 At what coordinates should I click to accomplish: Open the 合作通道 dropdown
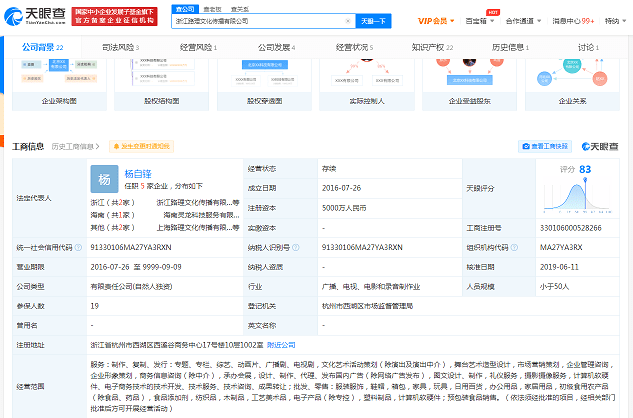tap(523, 21)
